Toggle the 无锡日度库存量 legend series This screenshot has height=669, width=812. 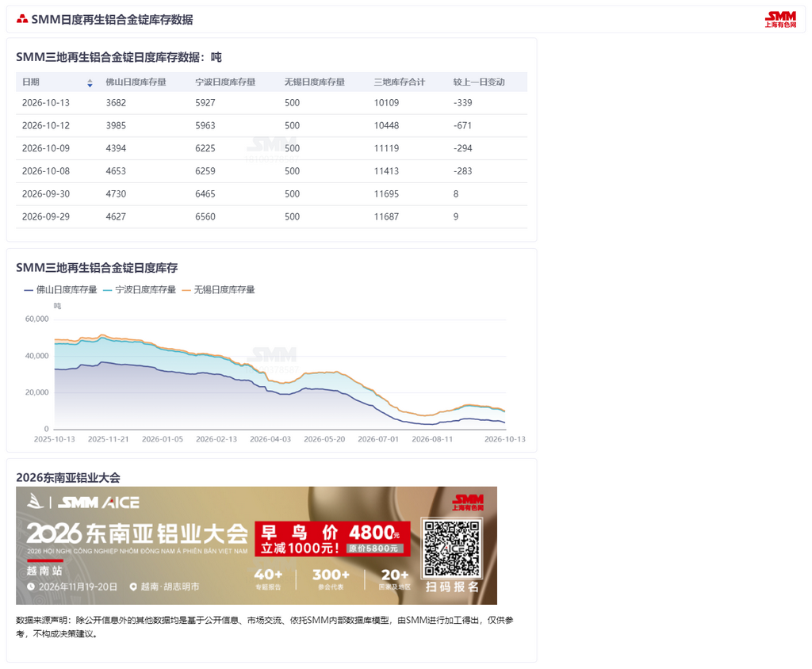pyautogui.click(x=219, y=289)
